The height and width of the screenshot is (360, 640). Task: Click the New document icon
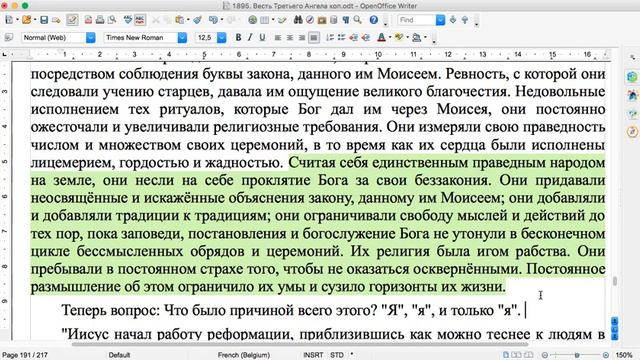coord(9,20)
